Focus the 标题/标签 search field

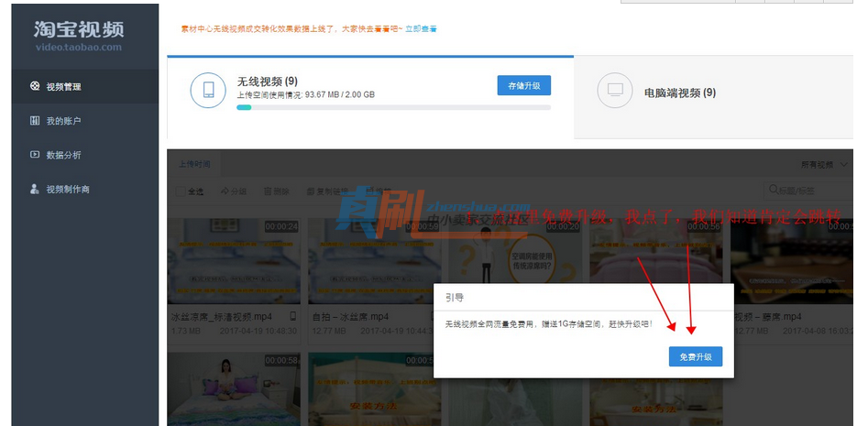pos(808,191)
